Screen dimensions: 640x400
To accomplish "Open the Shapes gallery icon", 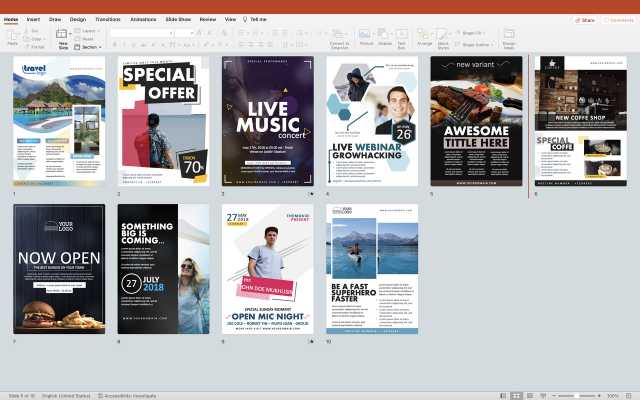I will tap(384, 36).
